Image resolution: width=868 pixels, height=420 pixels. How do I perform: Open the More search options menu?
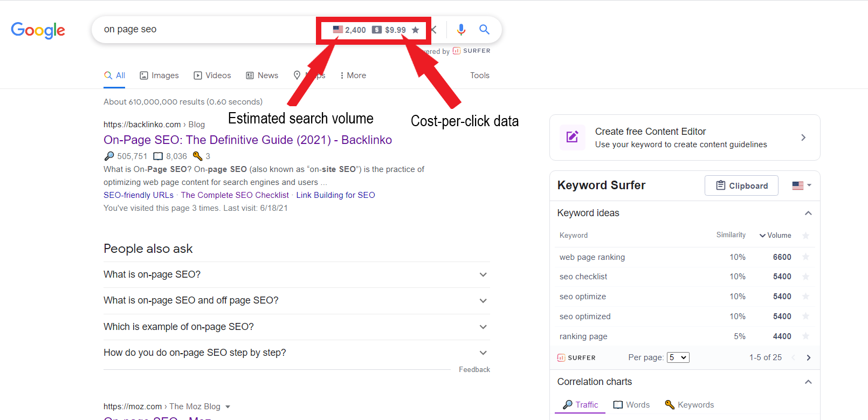point(353,75)
